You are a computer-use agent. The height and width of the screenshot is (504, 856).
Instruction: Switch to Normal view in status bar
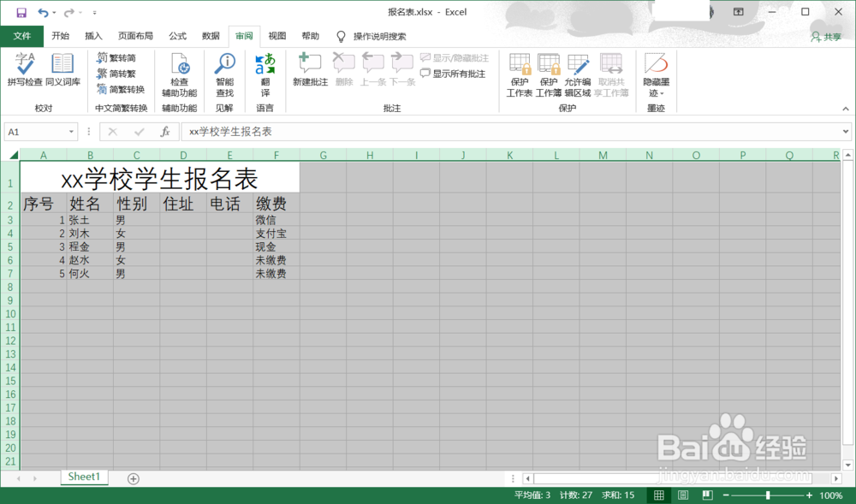point(659,495)
